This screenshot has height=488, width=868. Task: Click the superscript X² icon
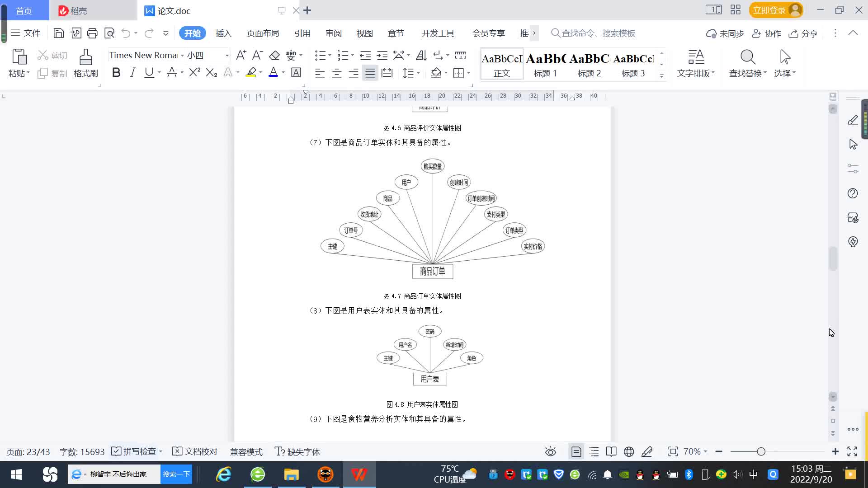tap(194, 73)
